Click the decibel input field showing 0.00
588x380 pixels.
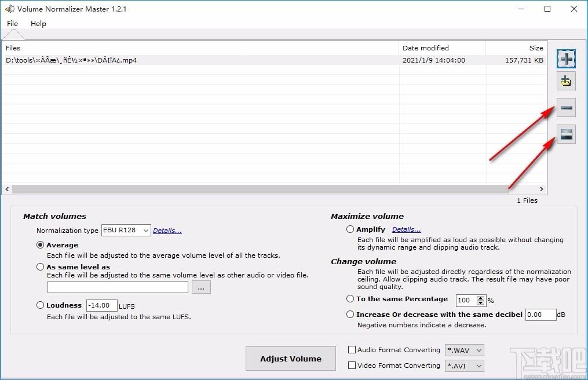point(540,315)
